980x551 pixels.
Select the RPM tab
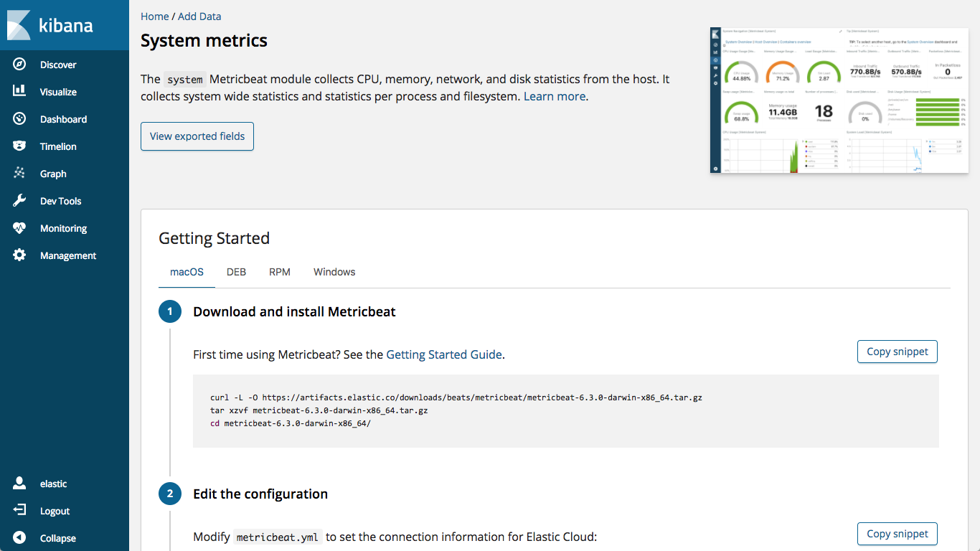coord(280,272)
